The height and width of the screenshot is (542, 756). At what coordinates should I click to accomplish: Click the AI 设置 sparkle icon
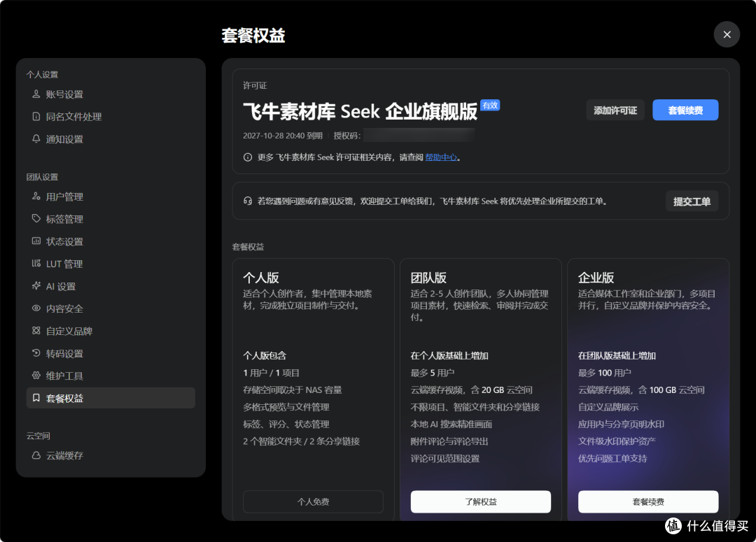tap(36, 286)
